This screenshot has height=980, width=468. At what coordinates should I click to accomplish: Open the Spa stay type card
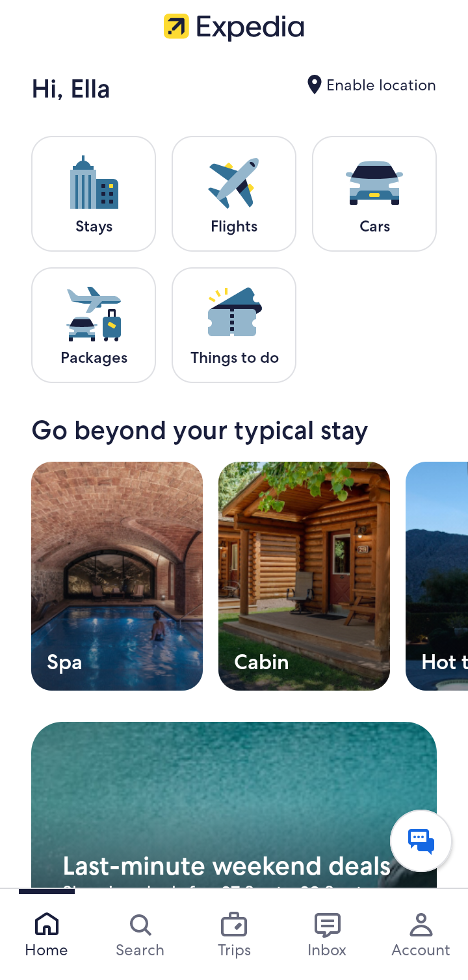point(117,576)
